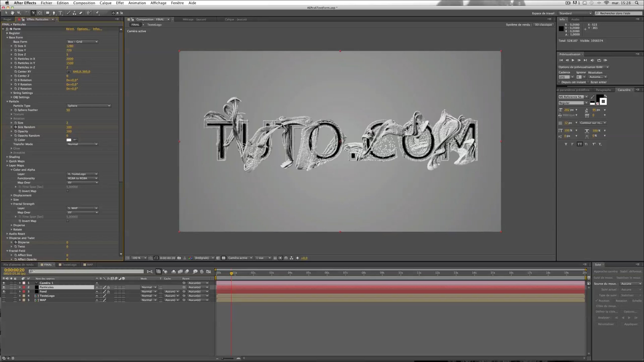Select the Roto Brush tool

(x=89, y=13)
